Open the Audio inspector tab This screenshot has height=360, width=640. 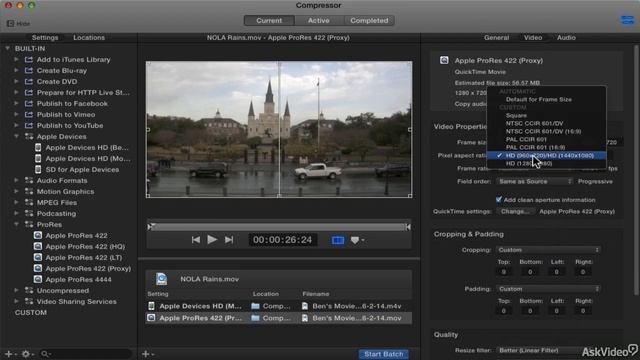click(x=566, y=38)
